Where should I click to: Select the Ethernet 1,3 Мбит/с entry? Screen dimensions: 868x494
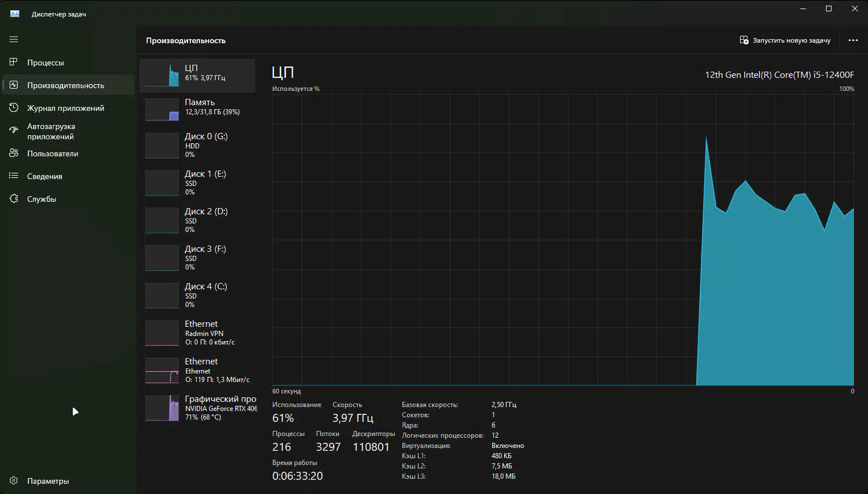coord(197,370)
